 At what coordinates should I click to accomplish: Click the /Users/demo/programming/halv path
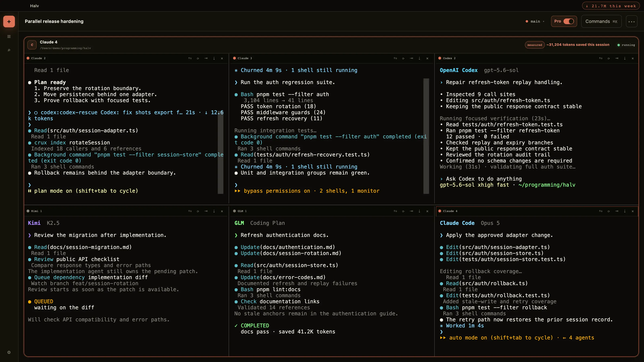coord(65,48)
